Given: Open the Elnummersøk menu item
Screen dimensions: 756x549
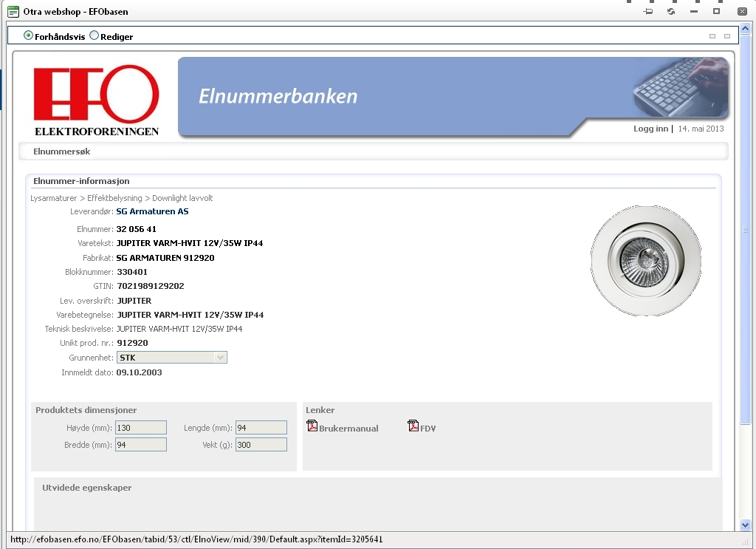Looking at the screenshot, I should tap(62, 151).
